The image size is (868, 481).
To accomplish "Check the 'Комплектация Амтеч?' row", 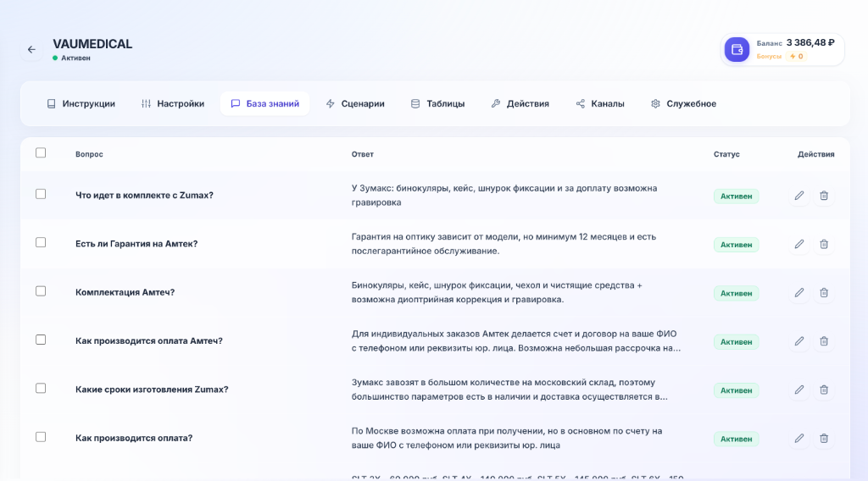I will click(41, 291).
